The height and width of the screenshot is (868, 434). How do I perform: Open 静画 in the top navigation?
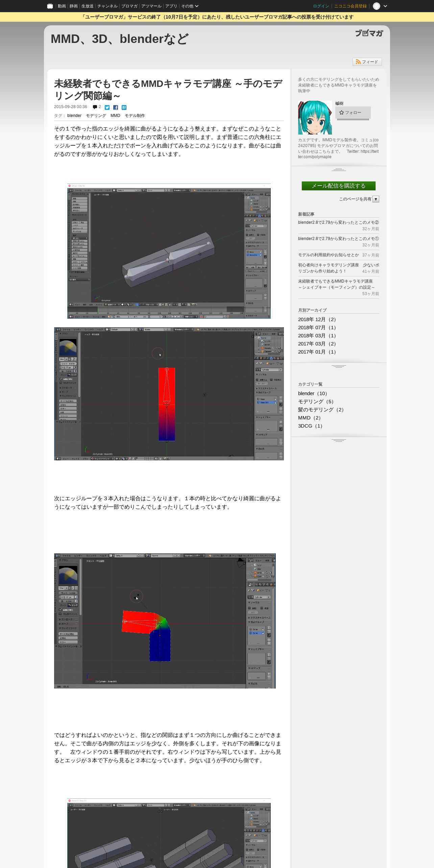coord(73,6)
